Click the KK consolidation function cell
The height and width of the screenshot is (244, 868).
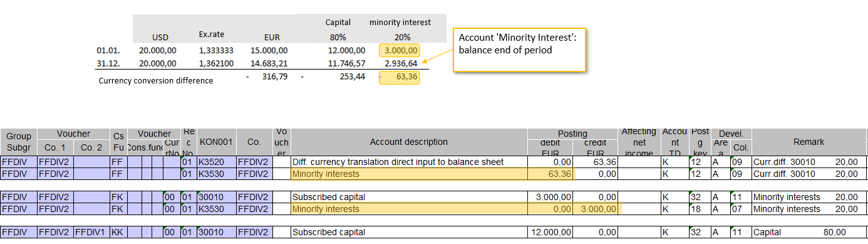118,232
